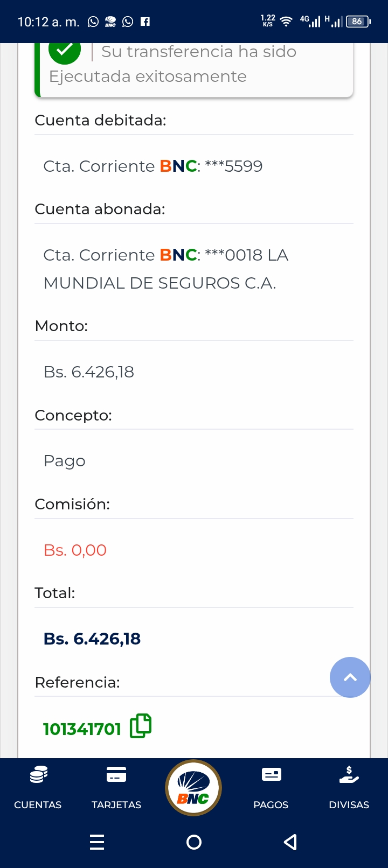Tap the blue scroll-to-top arrow button
Image resolution: width=388 pixels, height=868 pixels.
tap(350, 677)
